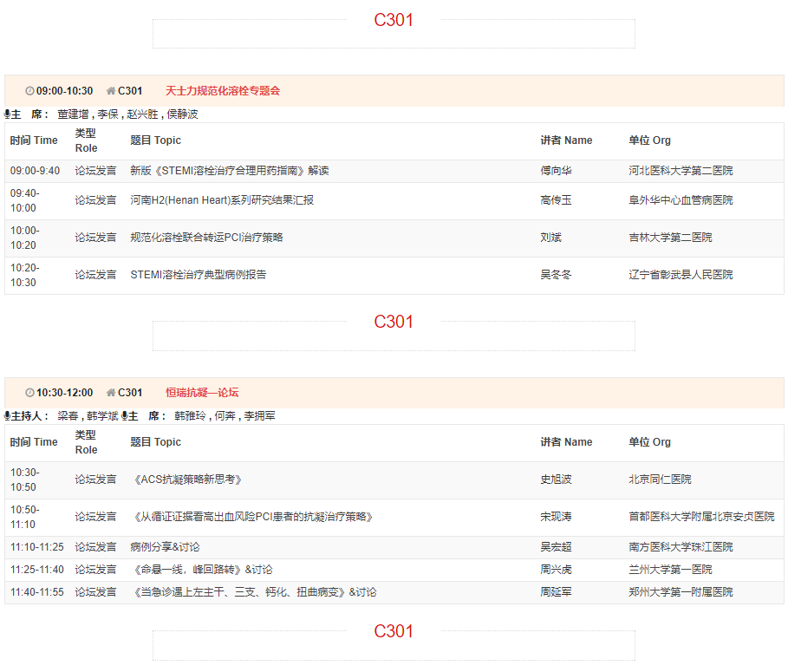Click the clock icon beside 10:30-12:00

pyautogui.click(x=29, y=393)
